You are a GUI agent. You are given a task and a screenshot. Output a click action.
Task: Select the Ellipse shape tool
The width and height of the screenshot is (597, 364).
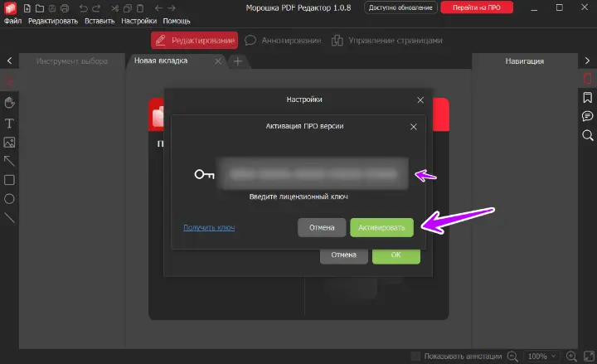(x=9, y=199)
